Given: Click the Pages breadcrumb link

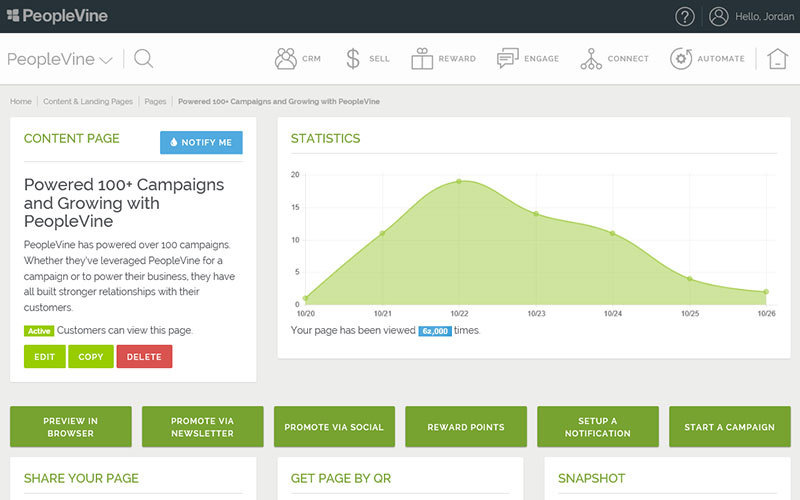Looking at the screenshot, I should [x=155, y=102].
